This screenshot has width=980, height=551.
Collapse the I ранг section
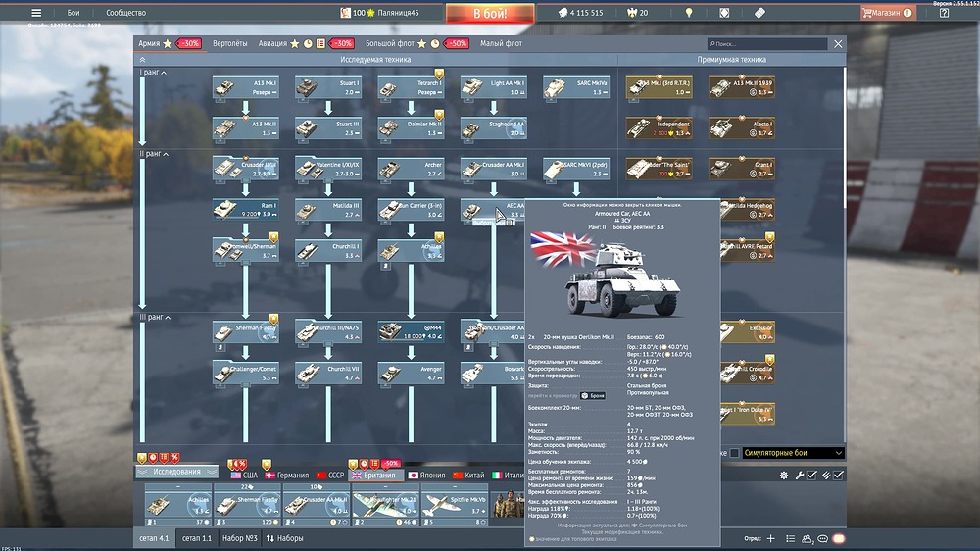pyautogui.click(x=153, y=73)
